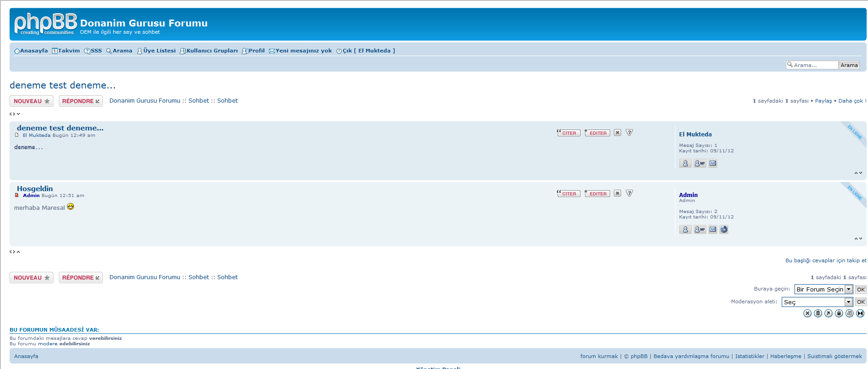Click the smiley emoticon in Admin's message
This screenshot has height=369, width=868.
[x=70, y=207]
